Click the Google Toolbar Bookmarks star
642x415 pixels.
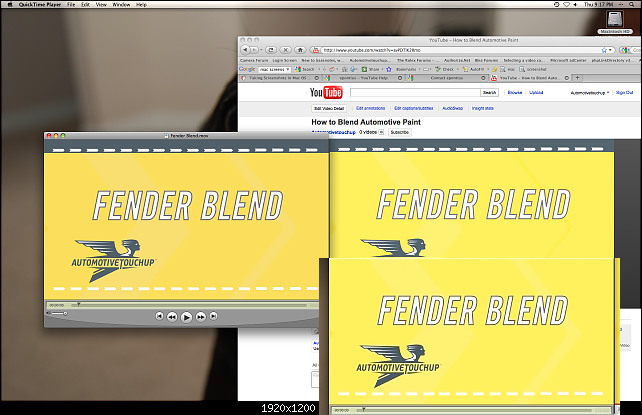pyautogui.click(x=389, y=69)
